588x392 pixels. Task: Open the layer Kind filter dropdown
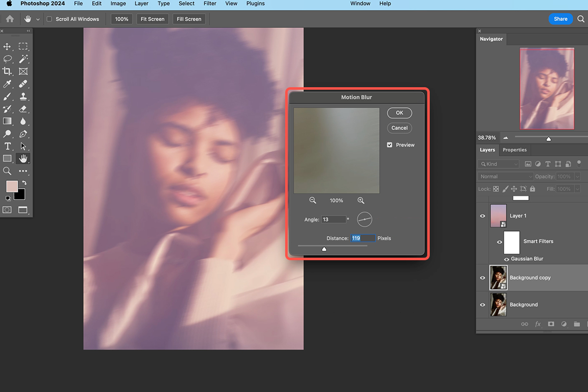click(498, 164)
